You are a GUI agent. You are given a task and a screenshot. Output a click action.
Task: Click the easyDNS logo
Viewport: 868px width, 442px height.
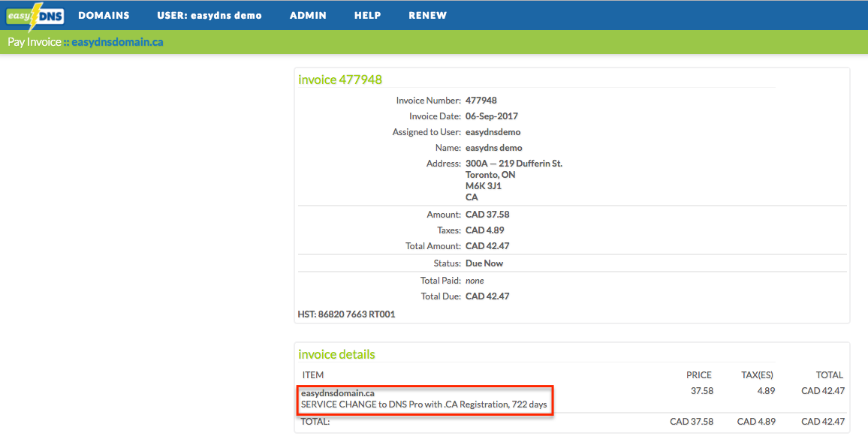click(35, 16)
